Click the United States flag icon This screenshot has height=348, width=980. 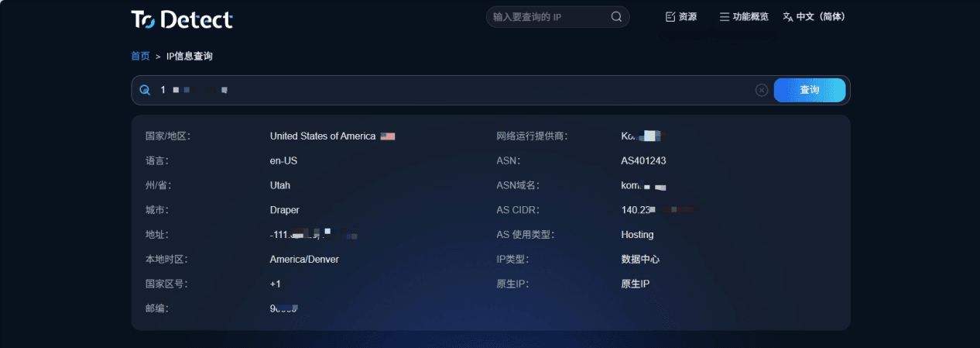click(388, 136)
